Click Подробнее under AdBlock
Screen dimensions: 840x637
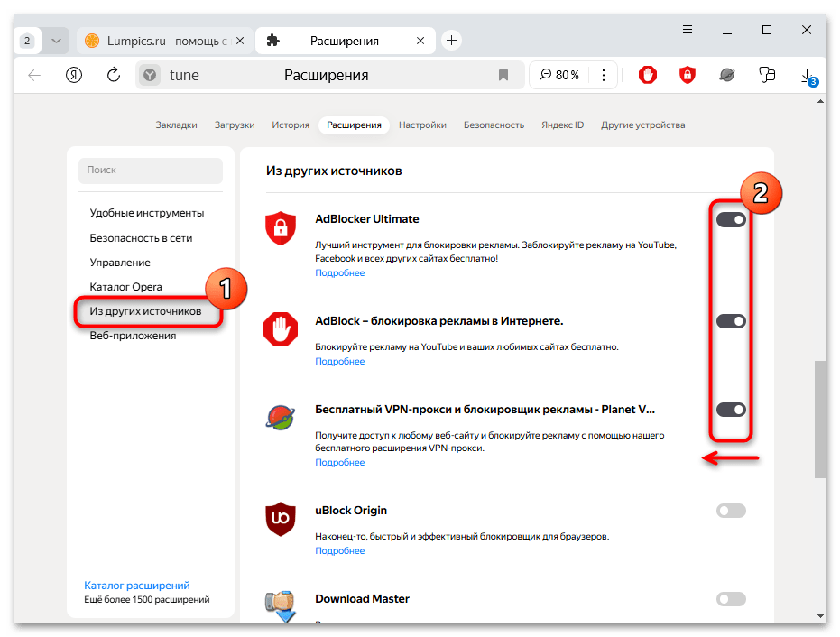(339, 361)
